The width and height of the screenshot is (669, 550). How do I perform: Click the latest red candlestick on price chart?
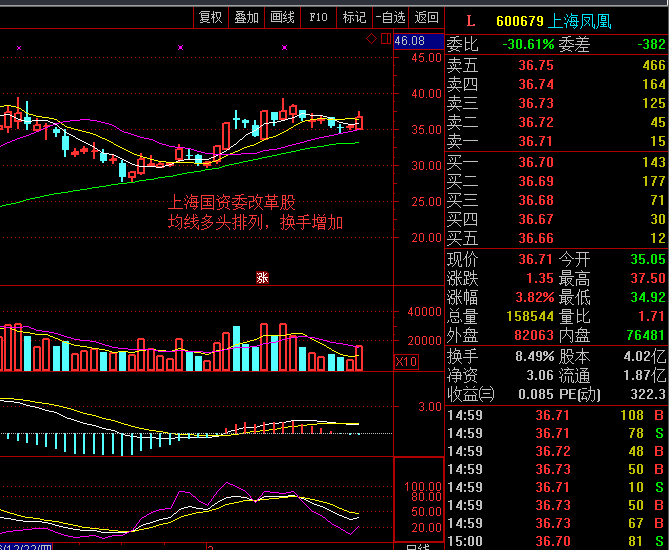[359, 120]
